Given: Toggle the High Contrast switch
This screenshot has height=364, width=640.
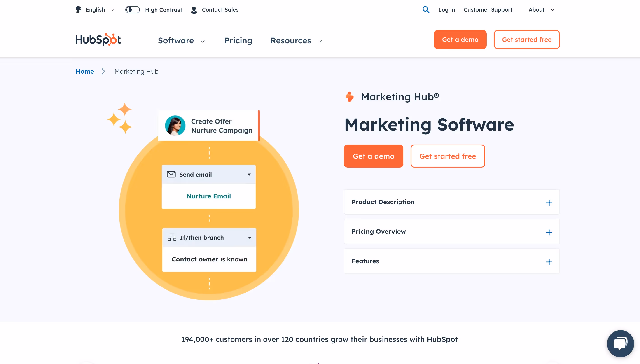Looking at the screenshot, I should tap(132, 10).
